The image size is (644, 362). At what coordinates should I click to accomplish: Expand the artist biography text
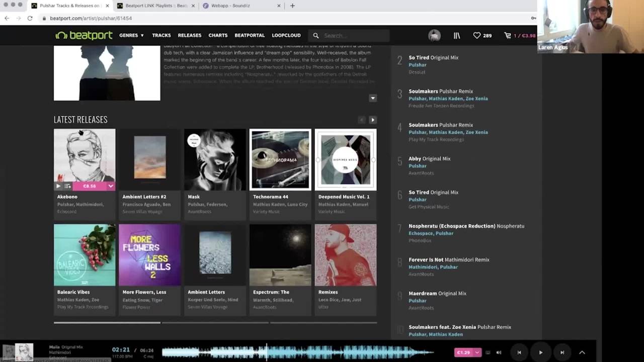pos(373,98)
